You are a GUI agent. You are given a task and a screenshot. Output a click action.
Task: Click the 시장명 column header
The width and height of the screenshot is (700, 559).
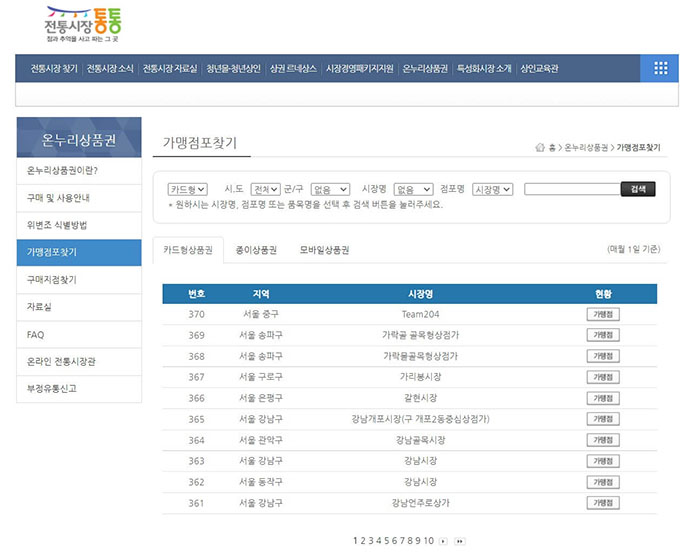click(x=420, y=294)
